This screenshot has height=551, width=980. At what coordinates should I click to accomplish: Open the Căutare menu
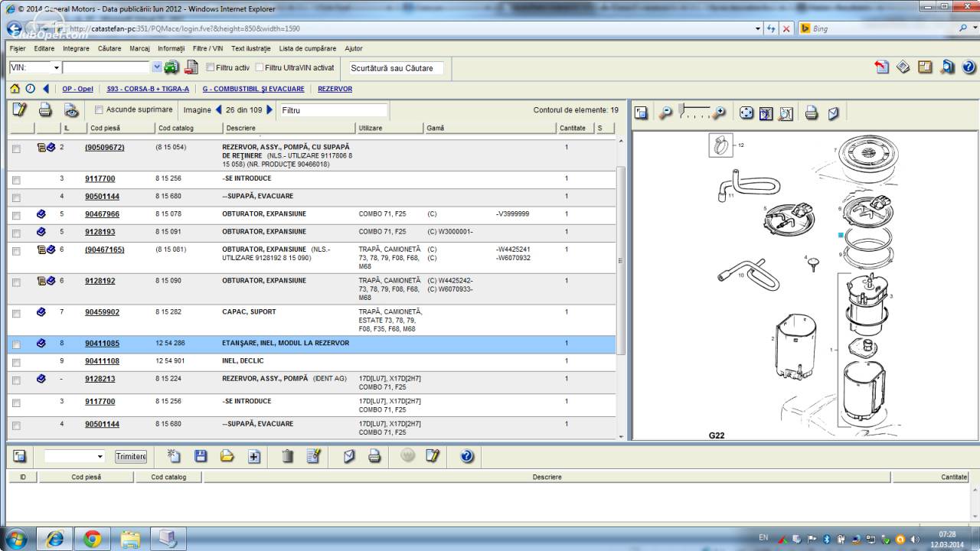pyautogui.click(x=109, y=48)
